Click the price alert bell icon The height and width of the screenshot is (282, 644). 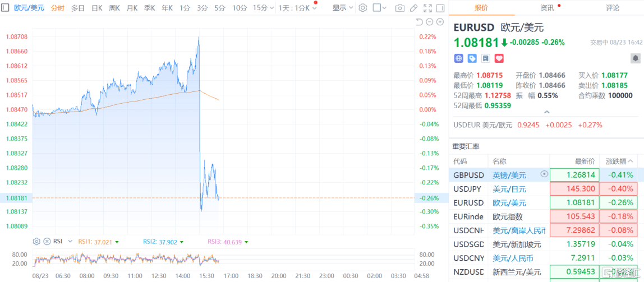[x=636, y=58]
